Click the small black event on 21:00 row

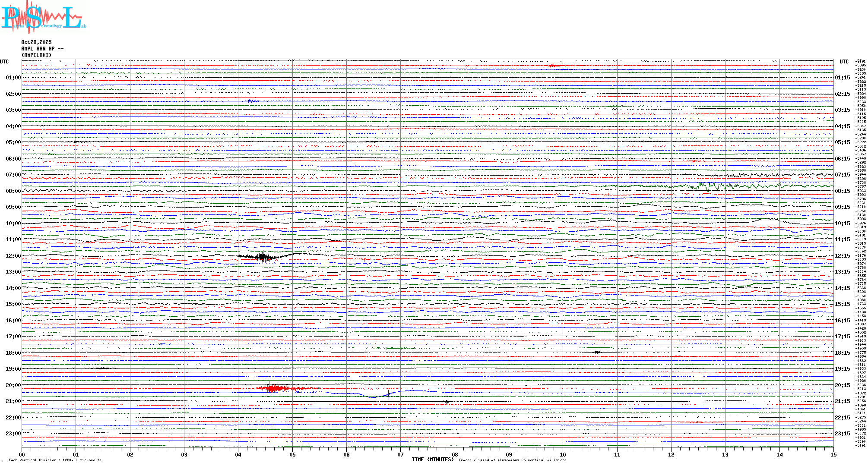tap(447, 402)
